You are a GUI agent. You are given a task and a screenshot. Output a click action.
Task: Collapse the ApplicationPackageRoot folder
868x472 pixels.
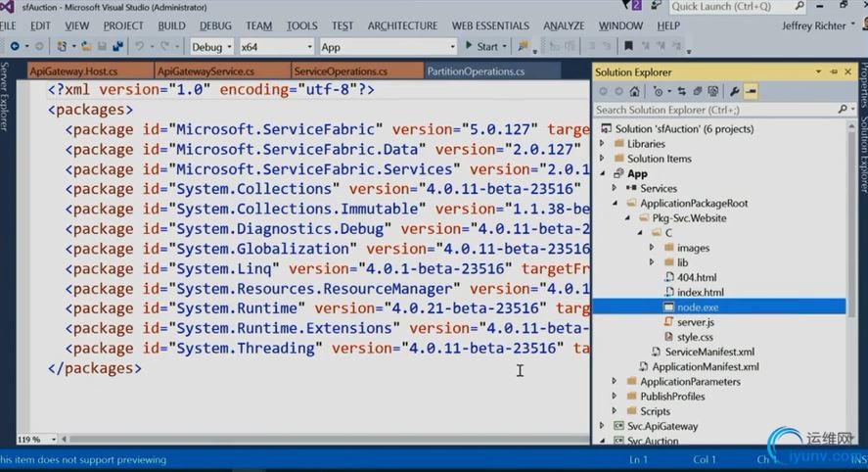click(x=615, y=204)
